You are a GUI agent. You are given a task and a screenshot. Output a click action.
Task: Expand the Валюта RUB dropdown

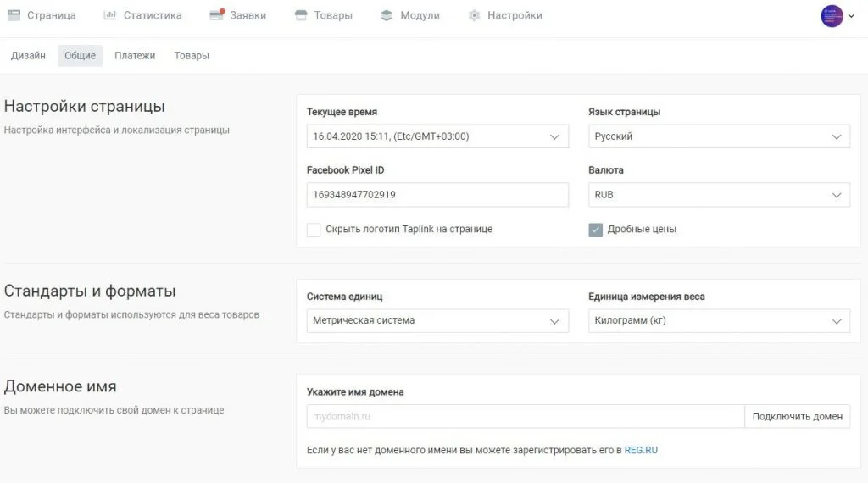tap(719, 195)
